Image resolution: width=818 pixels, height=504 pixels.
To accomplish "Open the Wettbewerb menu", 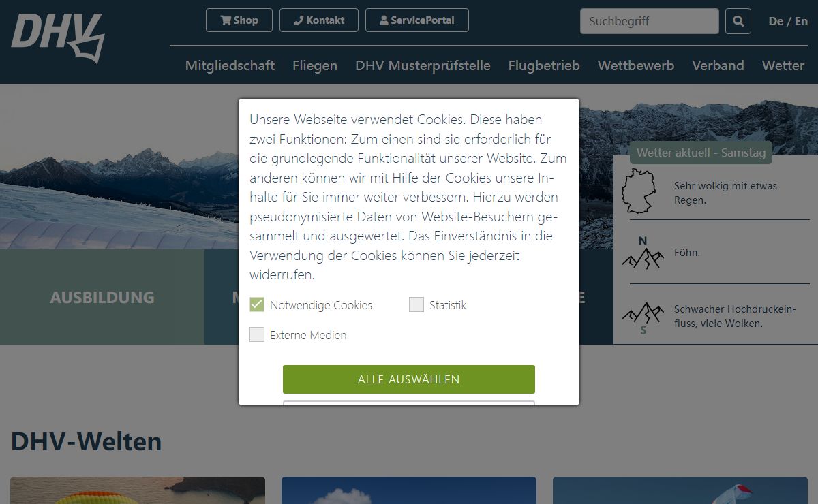I will [x=636, y=65].
